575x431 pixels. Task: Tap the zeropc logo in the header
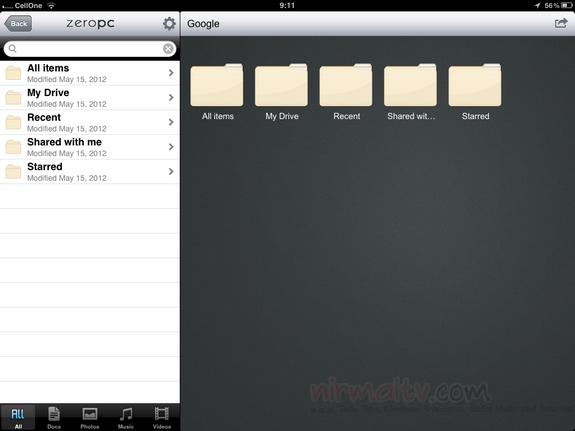(x=90, y=23)
